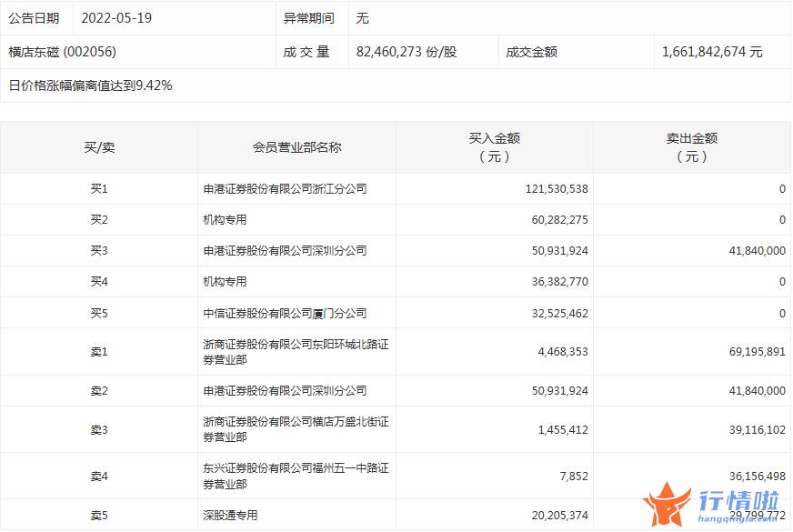The image size is (793, 532).
Task: Click the 会员营业部名称 column header
Action: (296, 147)
